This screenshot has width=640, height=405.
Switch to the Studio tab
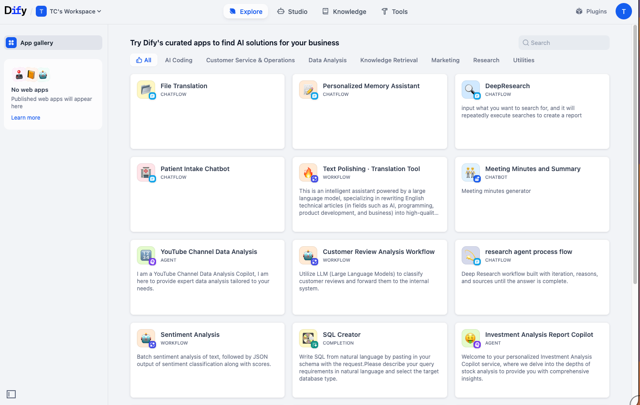292,11
